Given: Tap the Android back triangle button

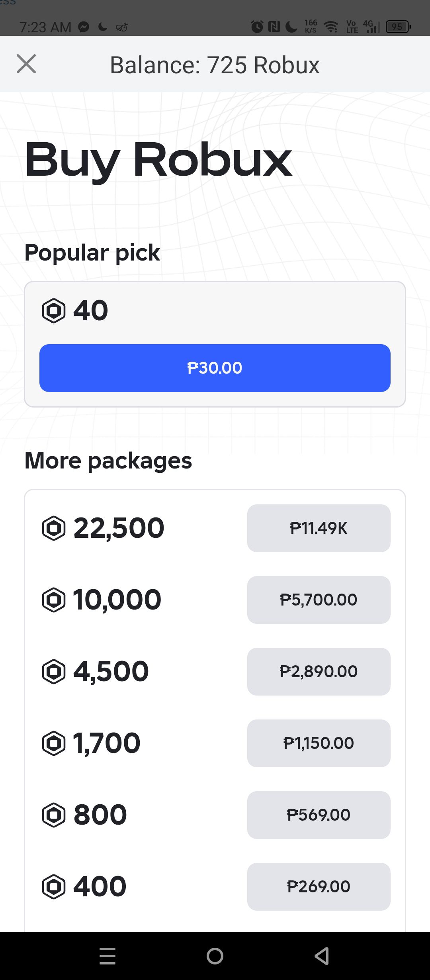Looking at the screenshot, I should point(322,956).
